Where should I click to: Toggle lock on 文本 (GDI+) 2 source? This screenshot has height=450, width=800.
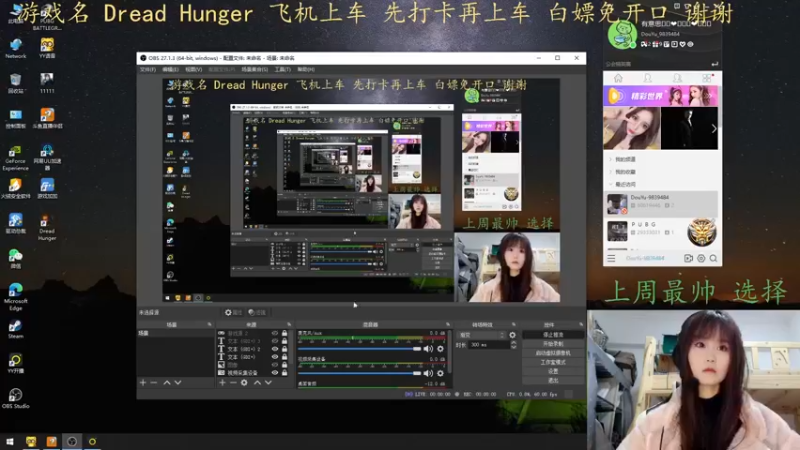285,349
